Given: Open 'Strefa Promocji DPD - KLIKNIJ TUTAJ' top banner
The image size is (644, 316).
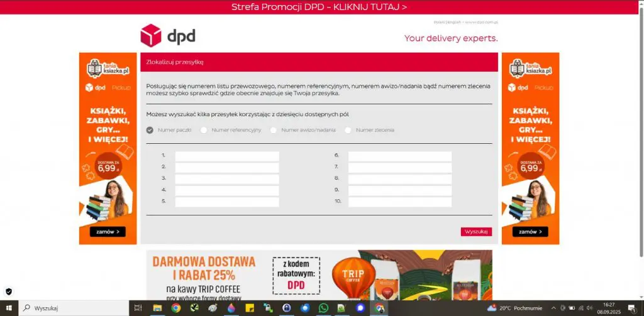Looking at the screenshot, I should tap(319, 7).
